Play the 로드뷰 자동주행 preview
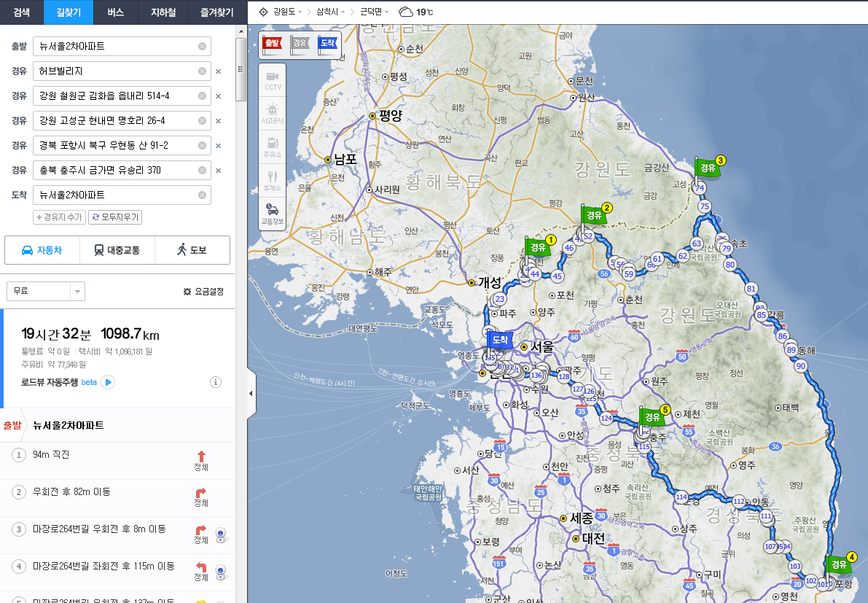 coord(108,382)
